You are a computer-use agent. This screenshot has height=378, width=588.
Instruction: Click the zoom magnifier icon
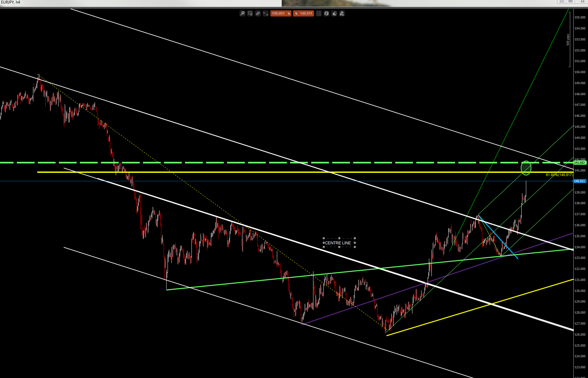click(242, 14)
